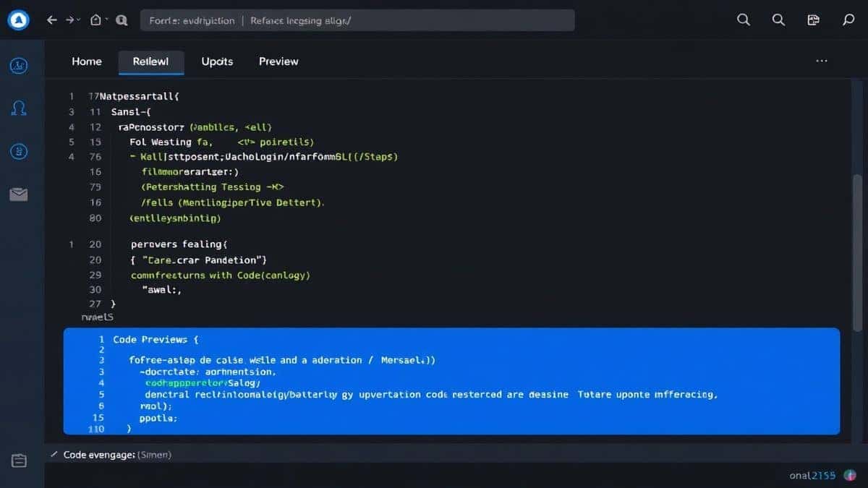This screenshot has height=488, width=868.
Task: Click the long line starting with denctral
Action: click(431, 395)
